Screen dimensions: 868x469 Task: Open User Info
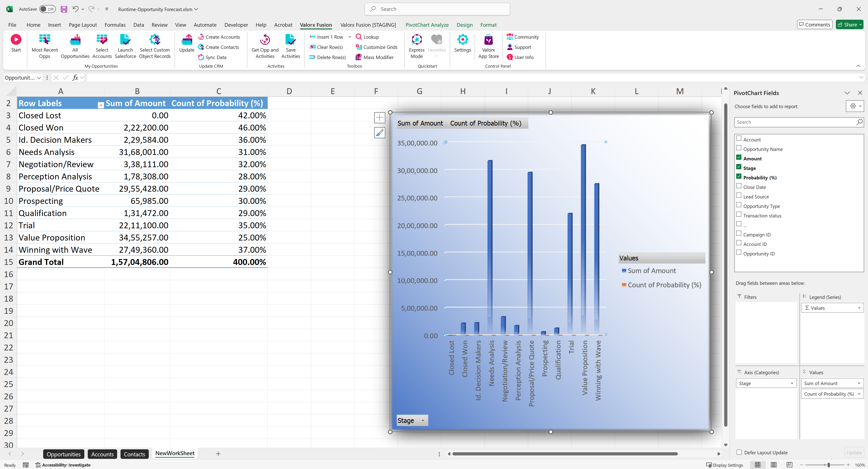520,57
